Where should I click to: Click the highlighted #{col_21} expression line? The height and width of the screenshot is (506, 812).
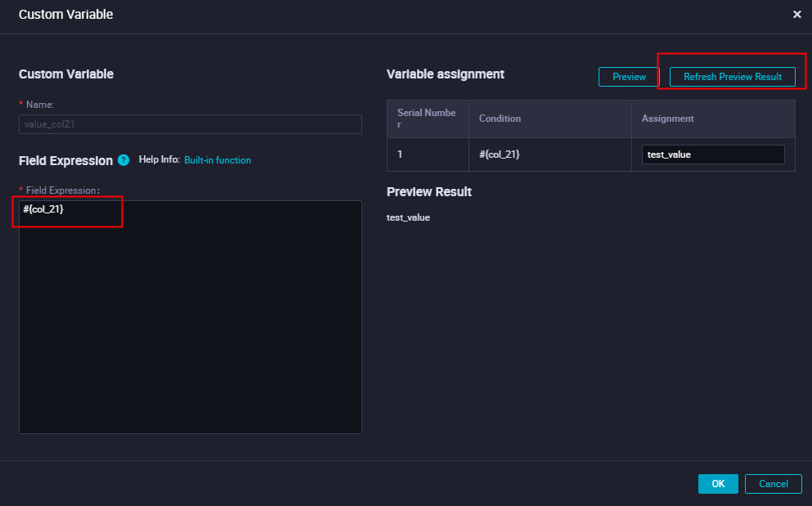(x=41, y=211)
